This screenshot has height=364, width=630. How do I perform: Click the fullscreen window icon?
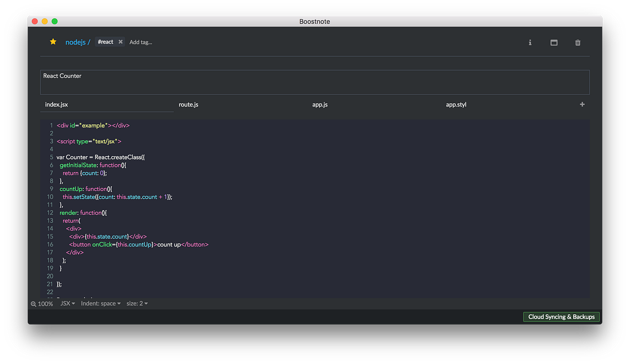pyautogui.click(x=554, y=42)
